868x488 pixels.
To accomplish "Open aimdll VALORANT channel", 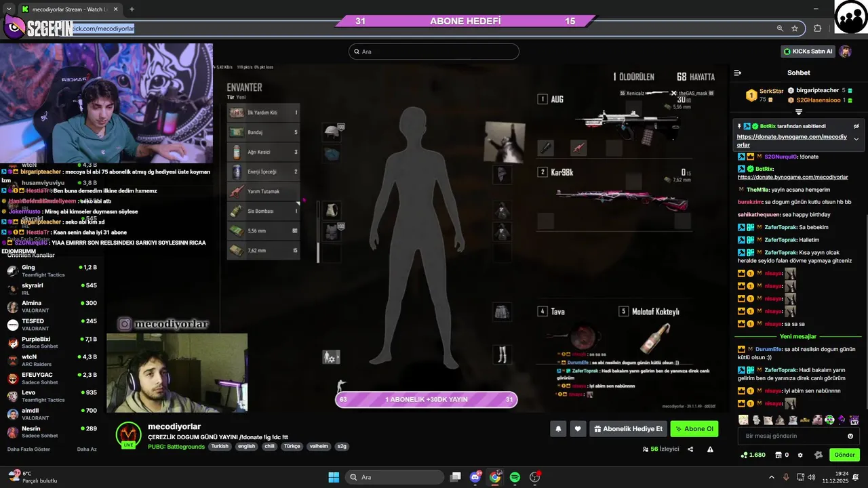I will (x=52, y=414).
